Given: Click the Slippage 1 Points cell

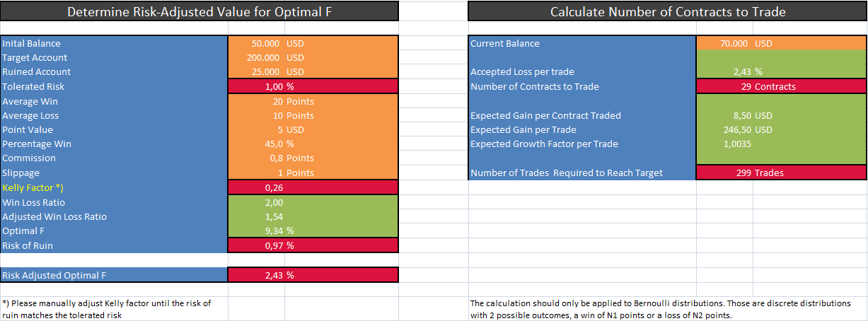Looking at the screenshot, I should click(x=313, y=173).
